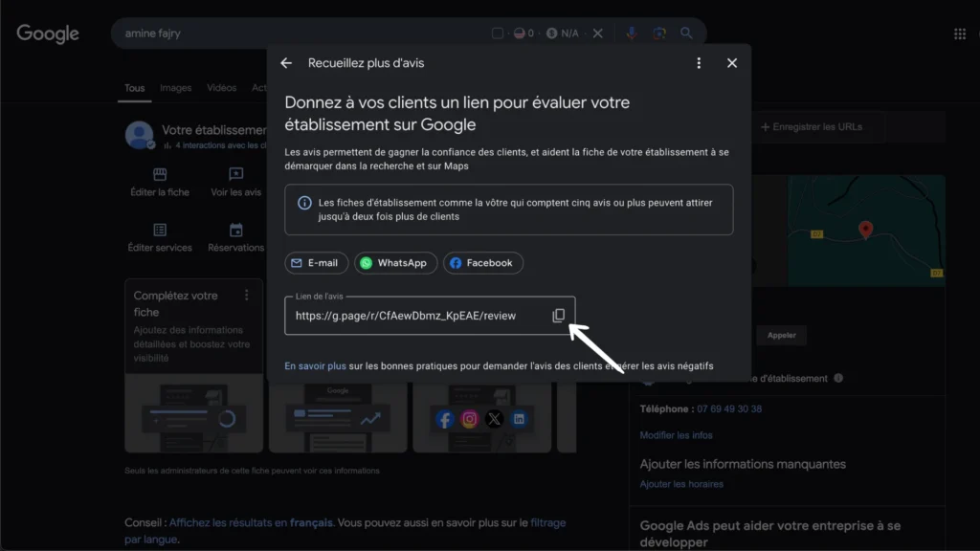
Task: Select the Tous tab
Action: tap(134, 88)
